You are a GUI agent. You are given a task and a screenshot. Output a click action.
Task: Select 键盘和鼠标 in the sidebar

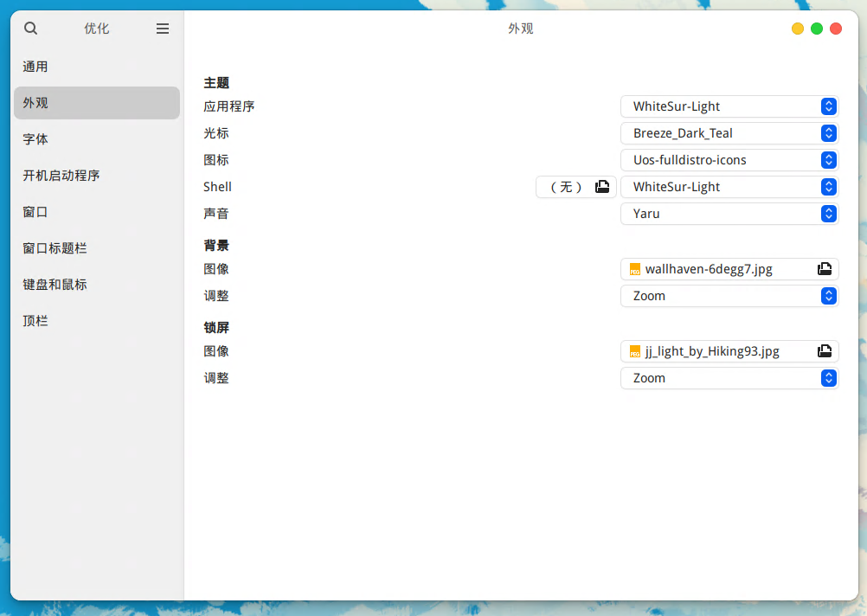coord(97,285)
